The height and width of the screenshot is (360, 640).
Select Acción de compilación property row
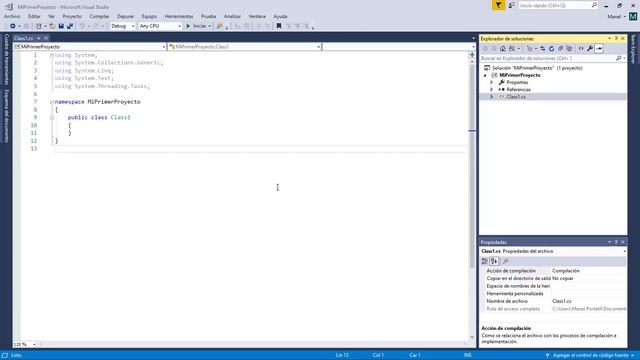[553, 271]
